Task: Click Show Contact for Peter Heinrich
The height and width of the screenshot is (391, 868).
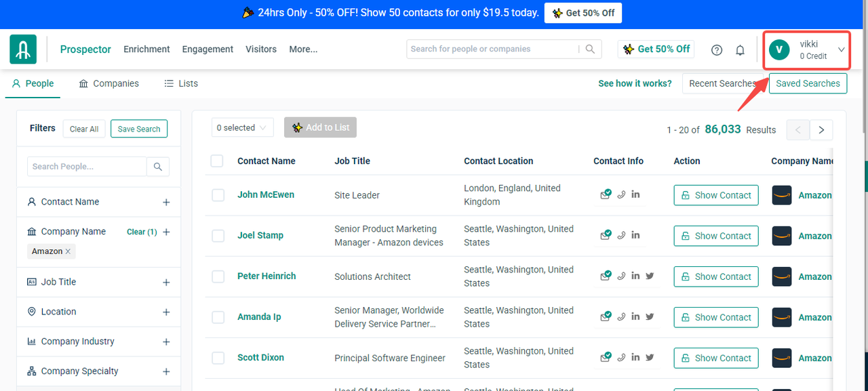Action: (715, 276)
